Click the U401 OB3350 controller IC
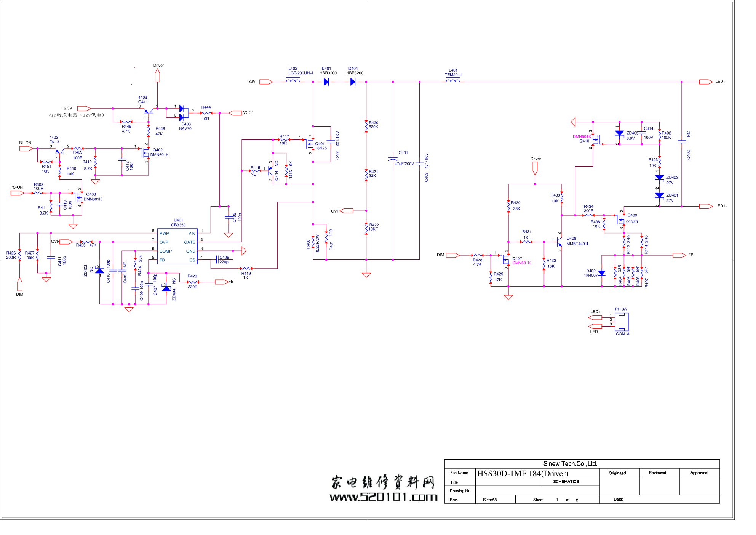Image resolution: width=756 pixels, height=535 pixels. coord(177,247)
